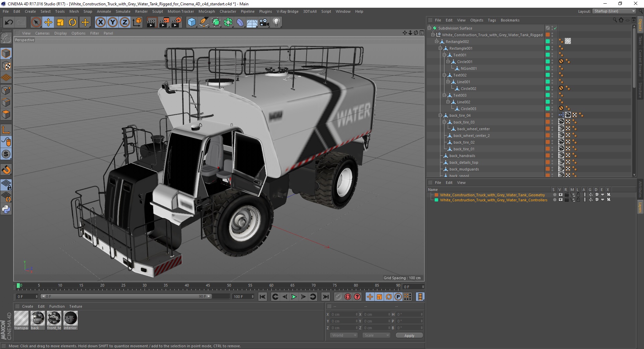644x349 pixels.
Task: Open the File menu in the main menu bar
Action: [6, 11]
